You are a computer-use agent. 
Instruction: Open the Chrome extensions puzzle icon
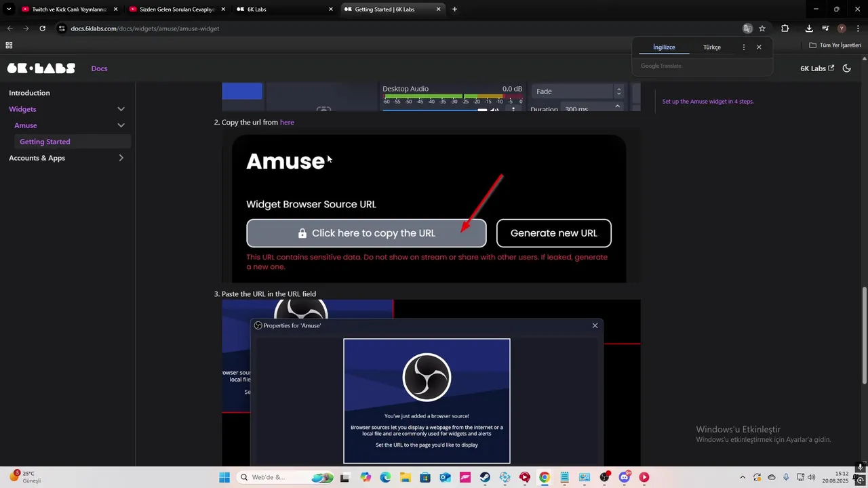click(x=785, y=28)
